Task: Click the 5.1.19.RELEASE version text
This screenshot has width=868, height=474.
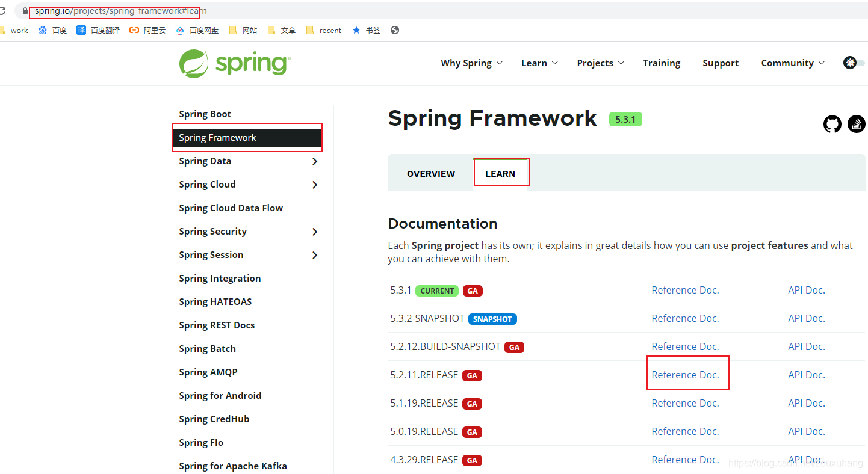Action: pyautogui.click(x=424, y=403)
